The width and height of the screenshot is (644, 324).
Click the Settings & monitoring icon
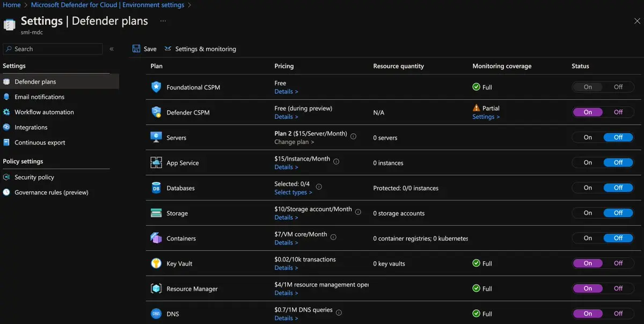[168, 49]
